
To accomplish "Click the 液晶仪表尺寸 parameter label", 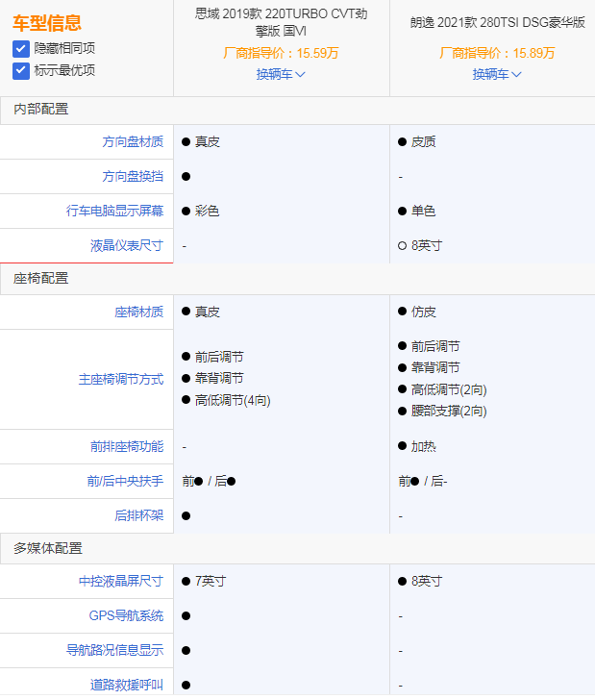I will pyautogui.click(x=127, y=245).
